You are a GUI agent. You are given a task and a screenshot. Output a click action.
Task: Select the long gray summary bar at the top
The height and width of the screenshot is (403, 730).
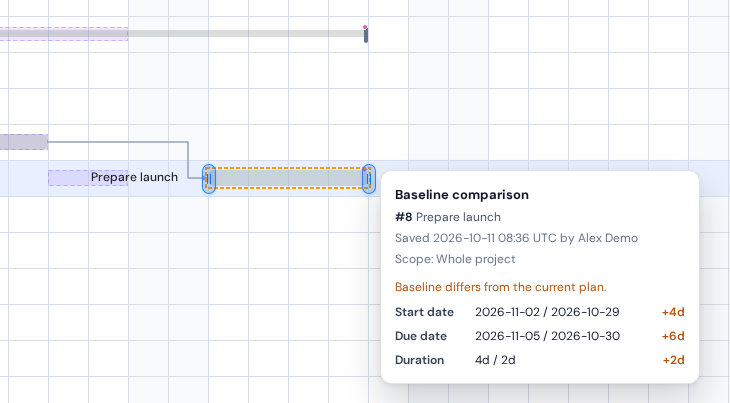pyautogui.click(x=182, y=34)
